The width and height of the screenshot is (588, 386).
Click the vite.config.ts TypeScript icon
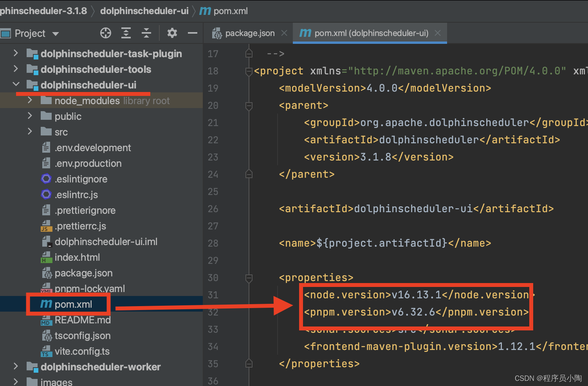46,351
